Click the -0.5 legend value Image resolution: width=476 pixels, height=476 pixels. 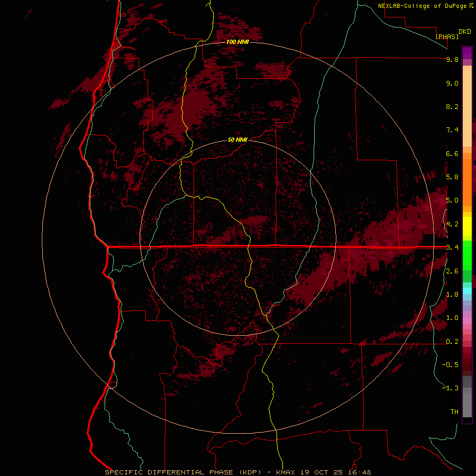(x=450, y=365)
